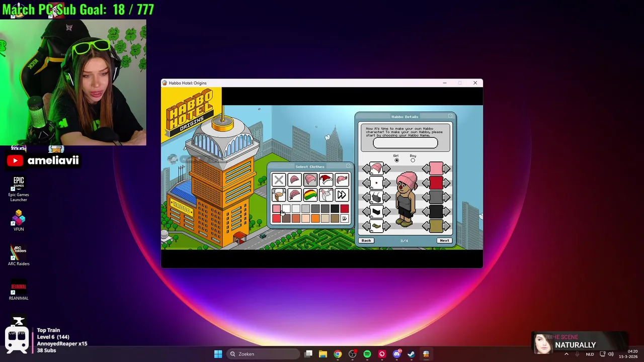Previous hat style arrow in Habbo Details

click(x=366, y=169)
